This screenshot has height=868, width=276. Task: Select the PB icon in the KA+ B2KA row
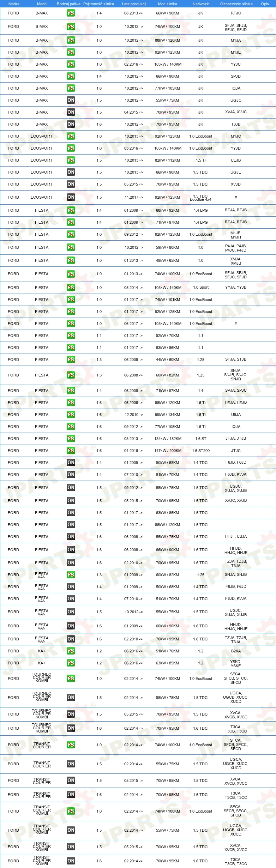(71, 651)
